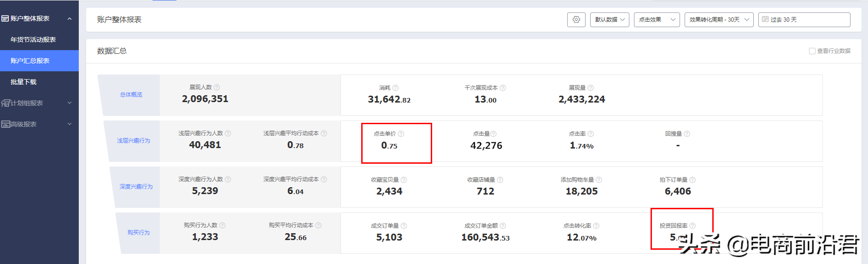
Task: Click the 点击单价 value 0.75
Action: tap(389, 145)
